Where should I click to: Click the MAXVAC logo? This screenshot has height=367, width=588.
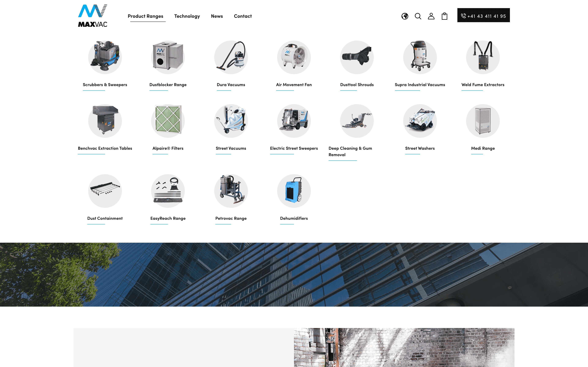(x=93, y=16)
